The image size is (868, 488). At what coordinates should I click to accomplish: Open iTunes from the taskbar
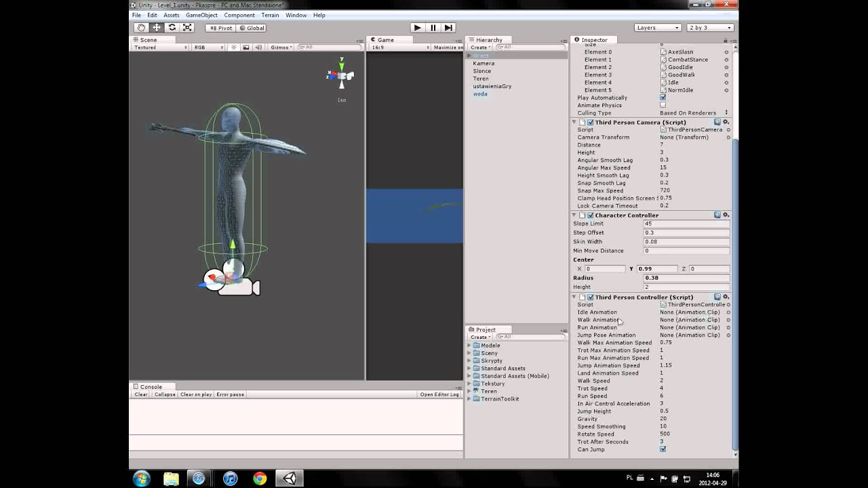pos(230,479)
